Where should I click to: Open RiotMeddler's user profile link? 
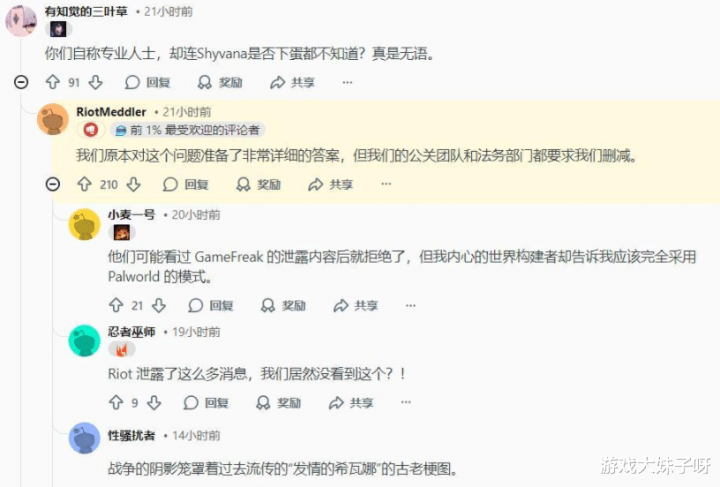tap(111, 112)
